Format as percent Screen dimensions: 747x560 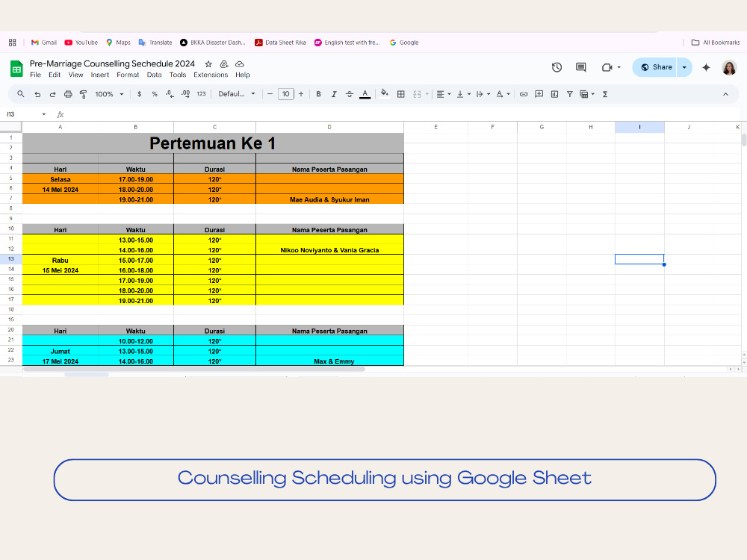click(x=155, y=94)
